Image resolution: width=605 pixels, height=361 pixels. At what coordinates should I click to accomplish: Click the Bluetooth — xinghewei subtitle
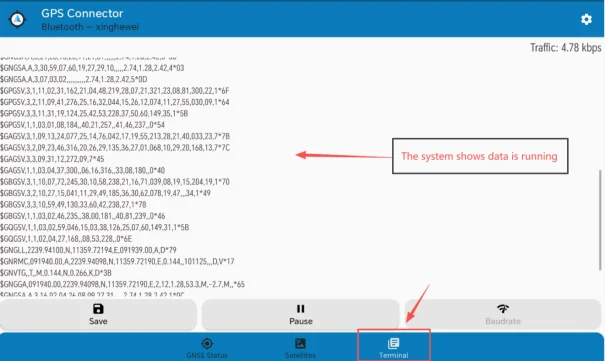point(90,27)
